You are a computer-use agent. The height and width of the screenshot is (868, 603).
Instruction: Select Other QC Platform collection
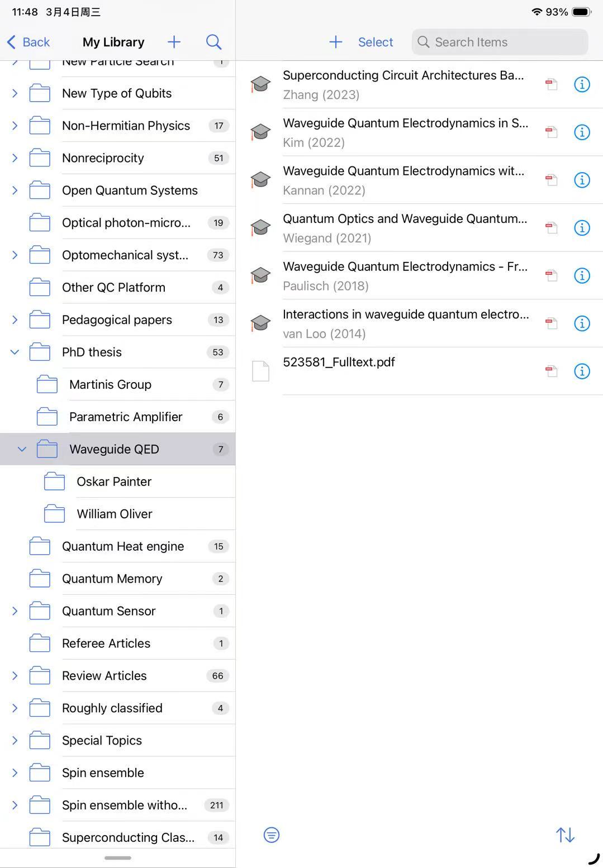[x=117, y=288]
